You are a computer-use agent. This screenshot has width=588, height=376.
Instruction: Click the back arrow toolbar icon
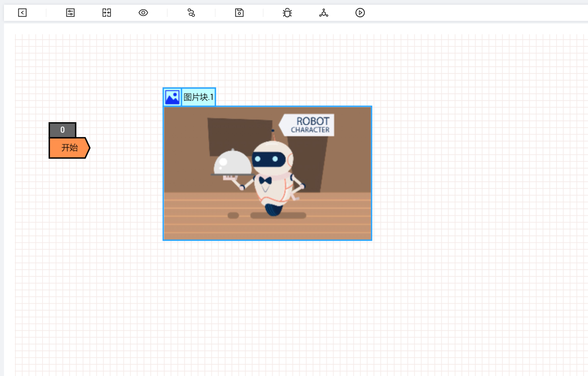point(22,13)
